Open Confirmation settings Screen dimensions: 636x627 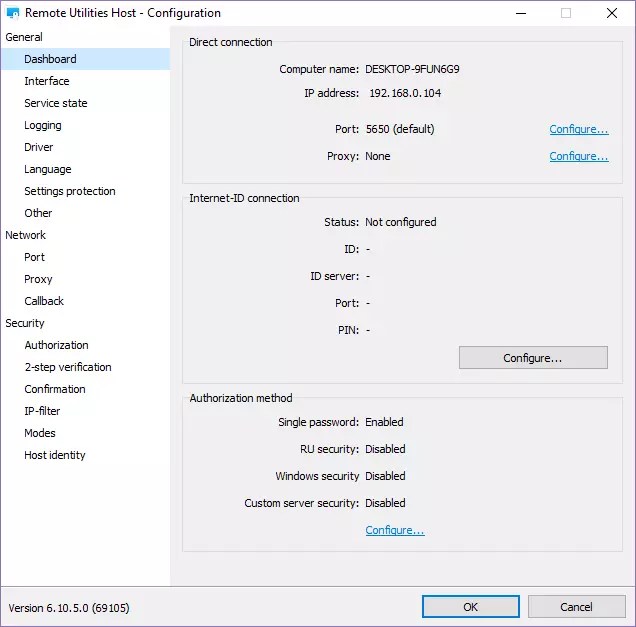click(x=55, y=389)
